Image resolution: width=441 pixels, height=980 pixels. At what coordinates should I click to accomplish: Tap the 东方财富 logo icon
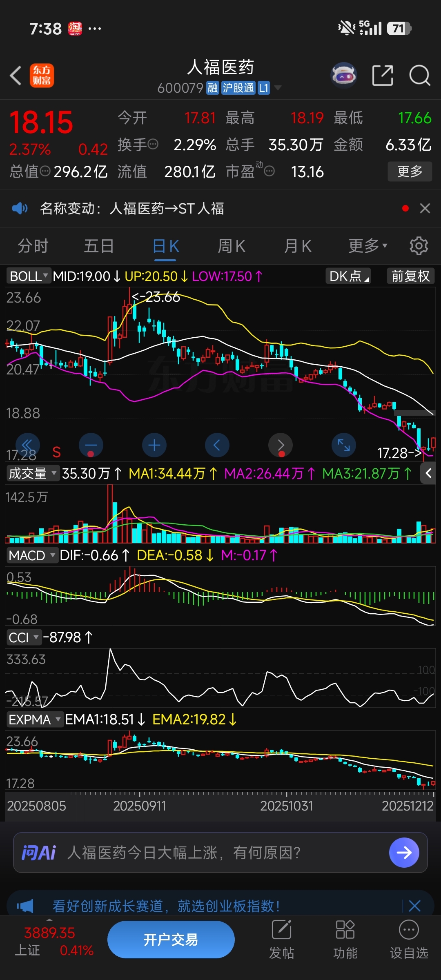[42, 76]
